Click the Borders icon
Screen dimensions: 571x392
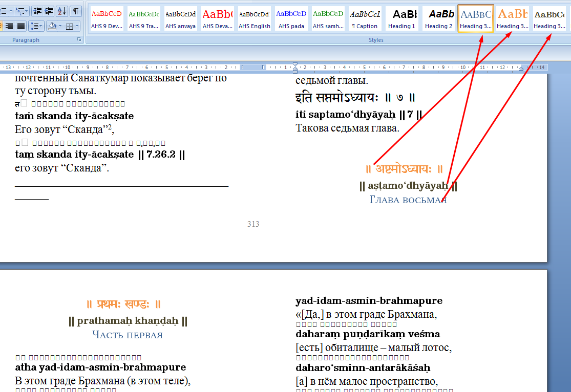[70, 26]
